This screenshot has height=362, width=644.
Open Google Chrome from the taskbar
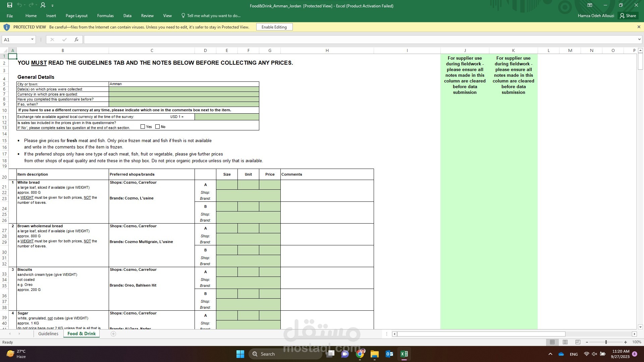click(x=360, y=354)
